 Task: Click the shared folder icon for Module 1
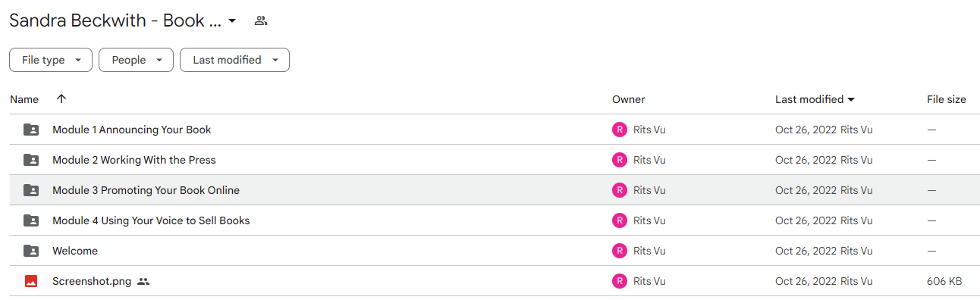[x=31, y=130]
